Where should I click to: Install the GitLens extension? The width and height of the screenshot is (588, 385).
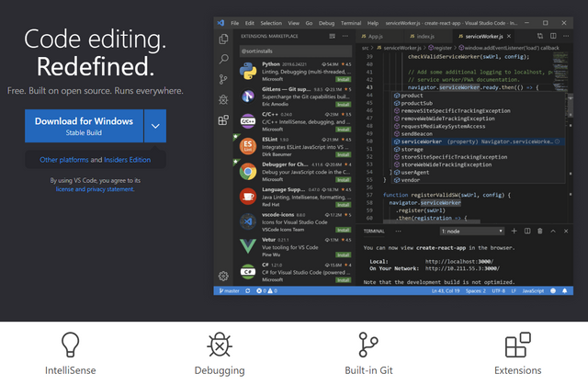343,105
